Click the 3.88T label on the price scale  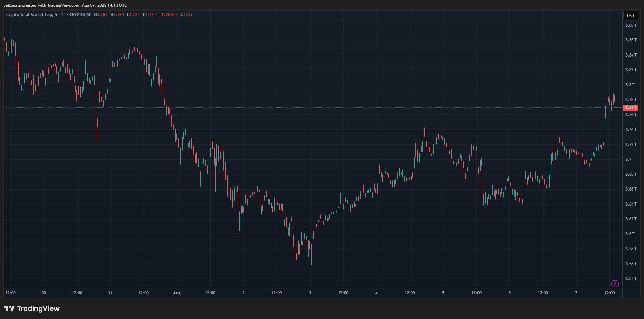[631, 25]
